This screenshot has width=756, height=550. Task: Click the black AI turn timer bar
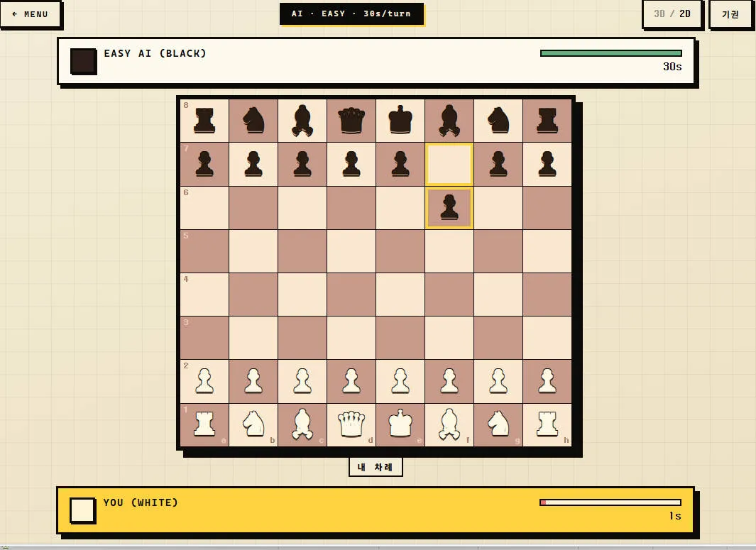pos(611,53)
